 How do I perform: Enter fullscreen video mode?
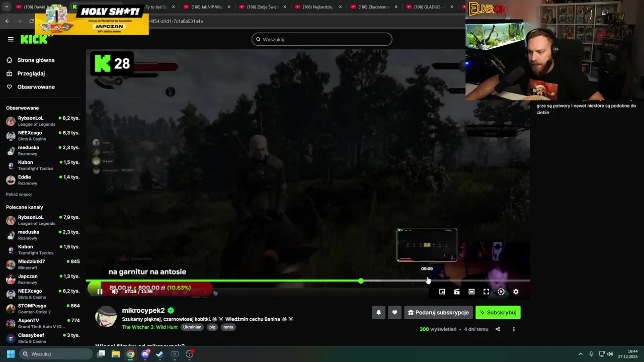(486, 292)
